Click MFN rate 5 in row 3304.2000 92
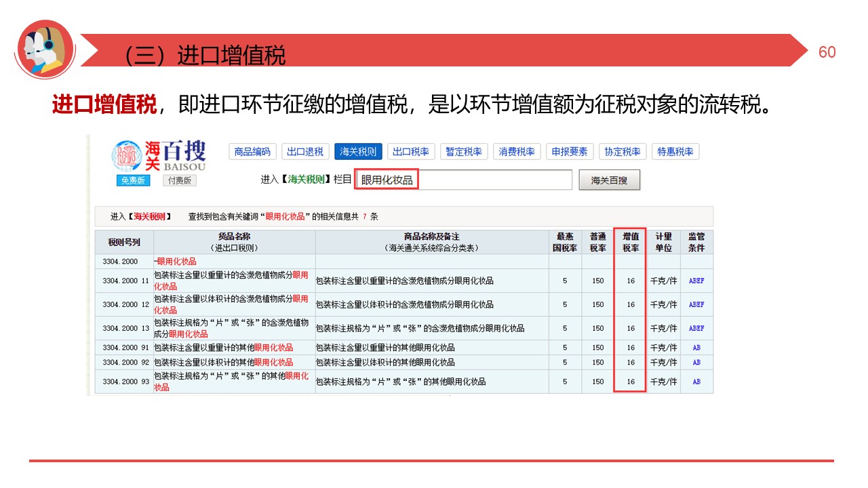868x488 pixels. pyautogui.click(x=565, y=363)
